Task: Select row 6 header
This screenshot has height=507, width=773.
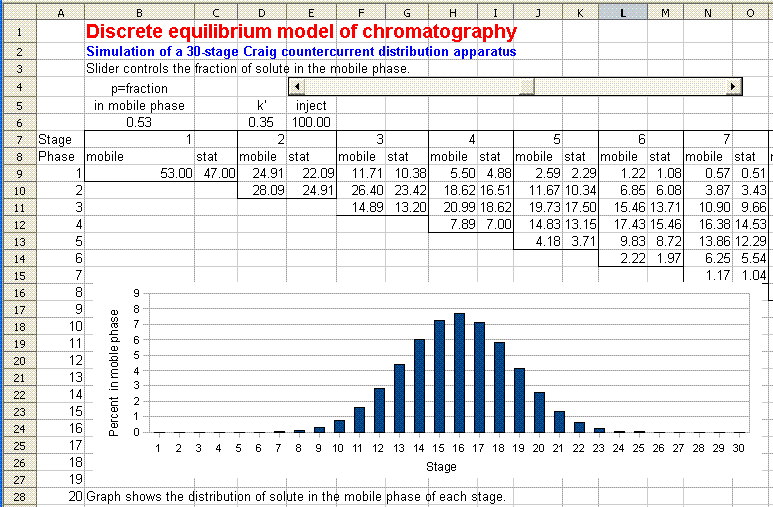Action: pos(18,121)
